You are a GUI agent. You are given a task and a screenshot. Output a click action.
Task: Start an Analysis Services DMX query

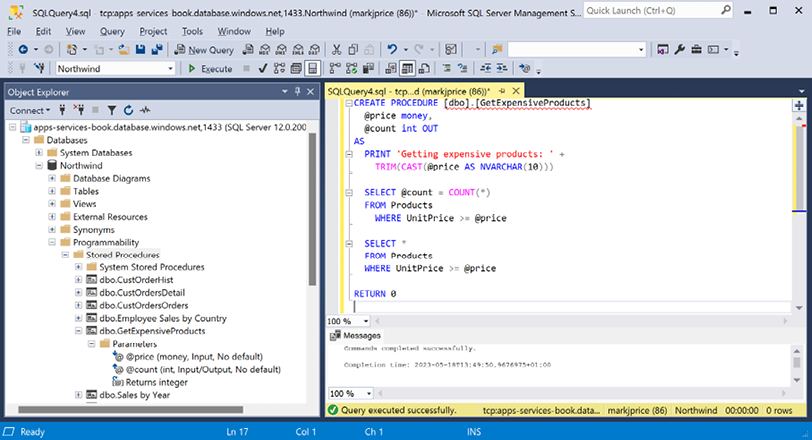pos(281,50)
